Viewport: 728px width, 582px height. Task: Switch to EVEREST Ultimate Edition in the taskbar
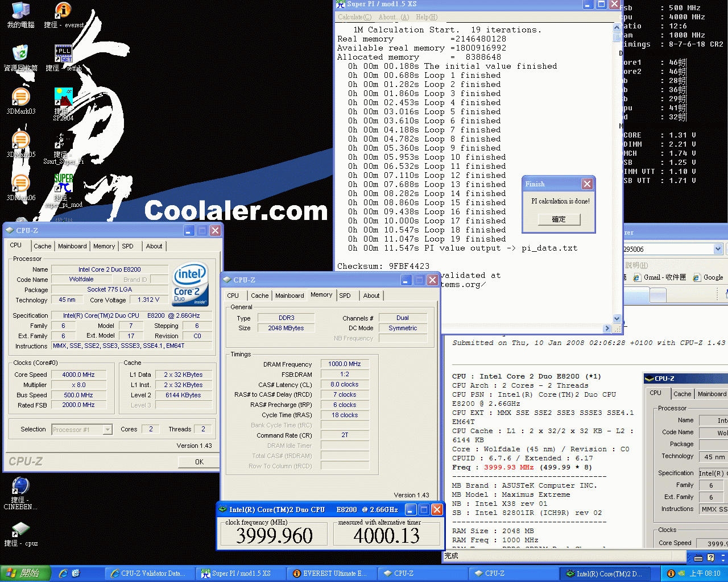pos(332,573)
